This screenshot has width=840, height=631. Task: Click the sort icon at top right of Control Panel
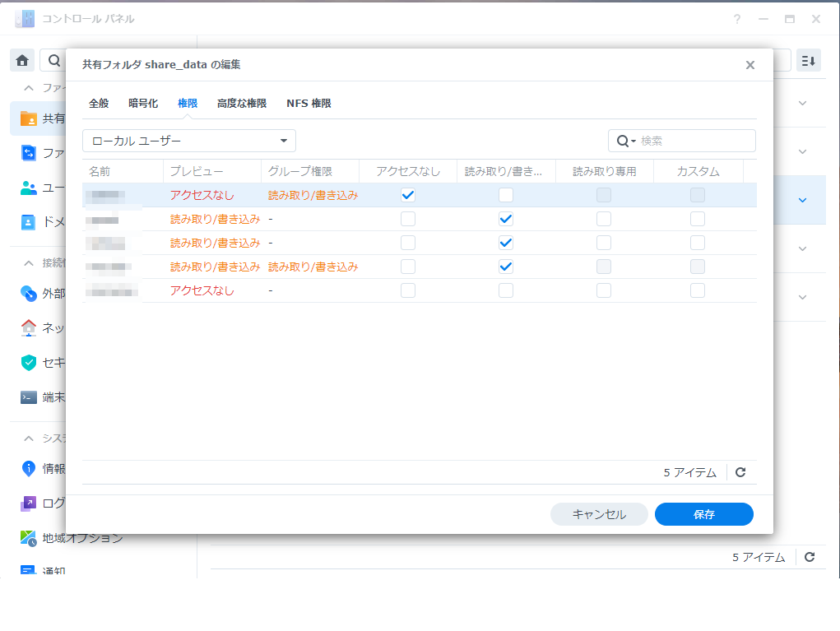809,61
